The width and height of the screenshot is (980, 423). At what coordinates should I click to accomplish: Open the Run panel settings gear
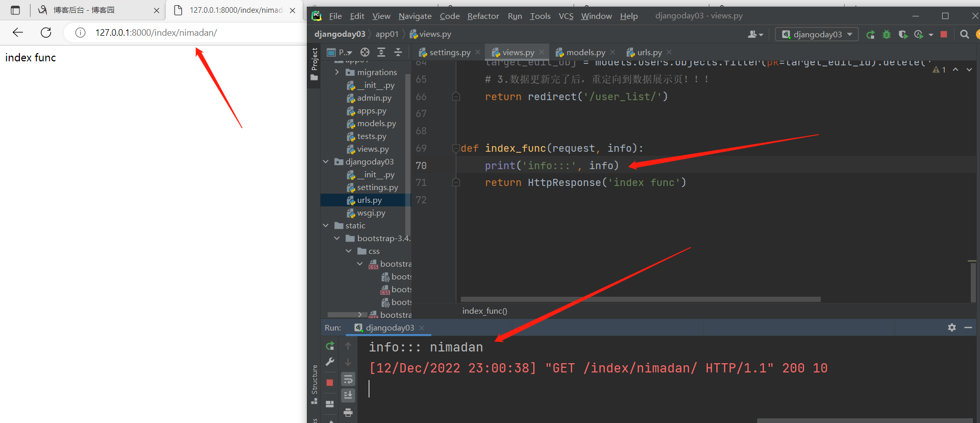coord(952,327)
